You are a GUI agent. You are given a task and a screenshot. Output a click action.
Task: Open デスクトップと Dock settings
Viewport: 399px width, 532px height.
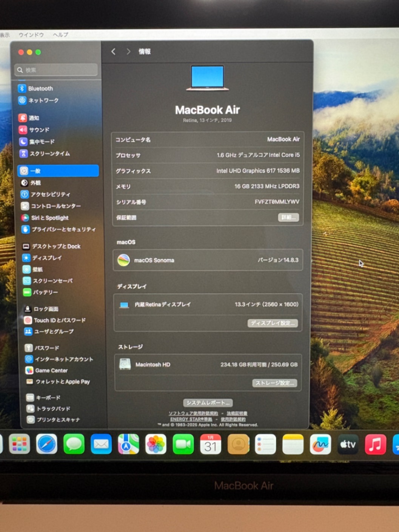[x=52, y=246]
